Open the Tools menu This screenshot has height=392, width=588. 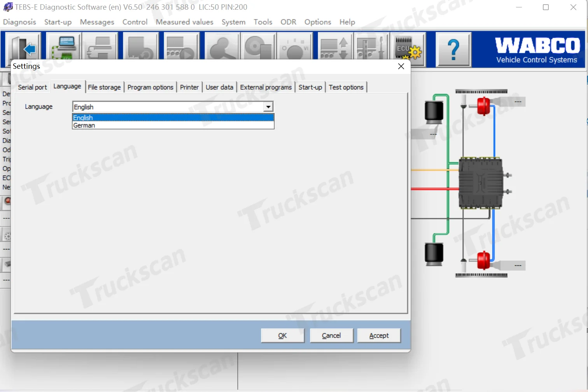point(263,22)
